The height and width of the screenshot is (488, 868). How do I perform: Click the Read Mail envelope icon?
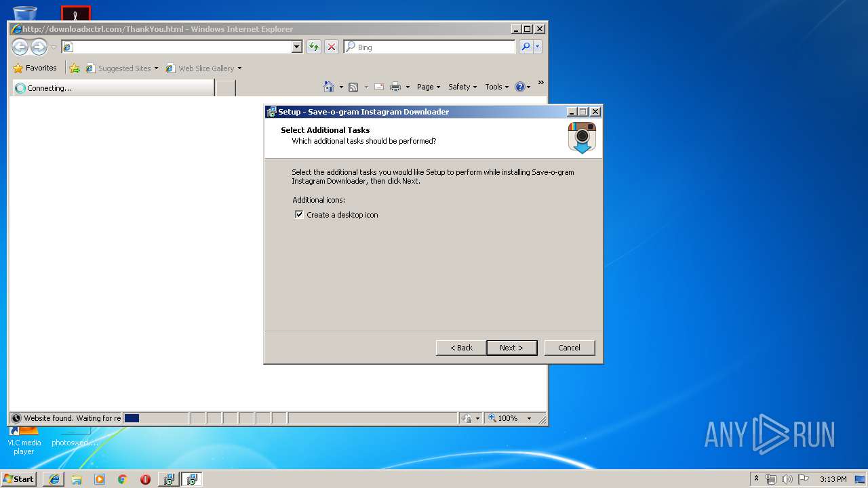pos(378,87)
